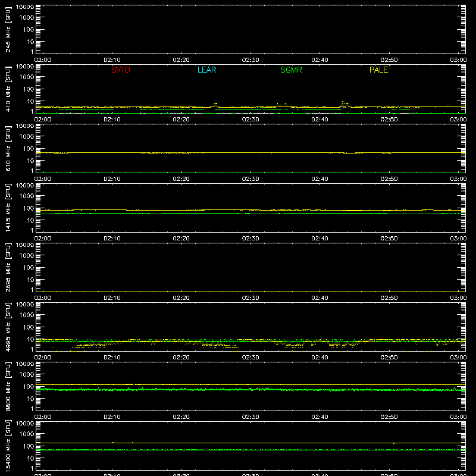Click 02:00 tick label below 245 MHz plot
The height and width of the screenshot is (476, 476).
tap(43, 60)
